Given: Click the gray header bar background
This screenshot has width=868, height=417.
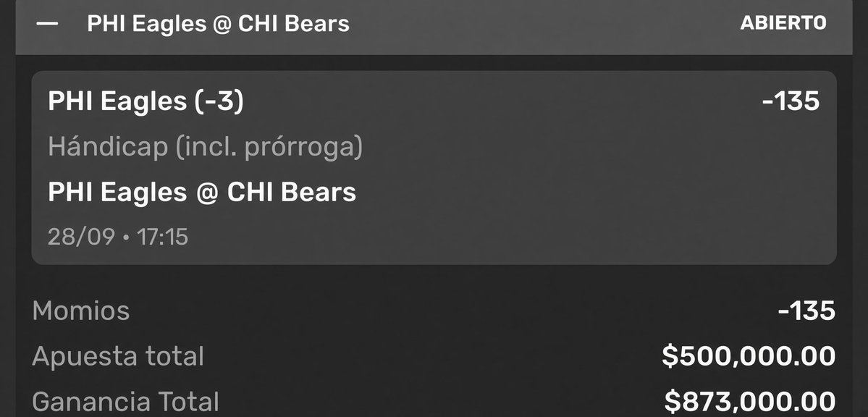Looking at the screenshot, I should pyautogui.click(x=542, y=24).
